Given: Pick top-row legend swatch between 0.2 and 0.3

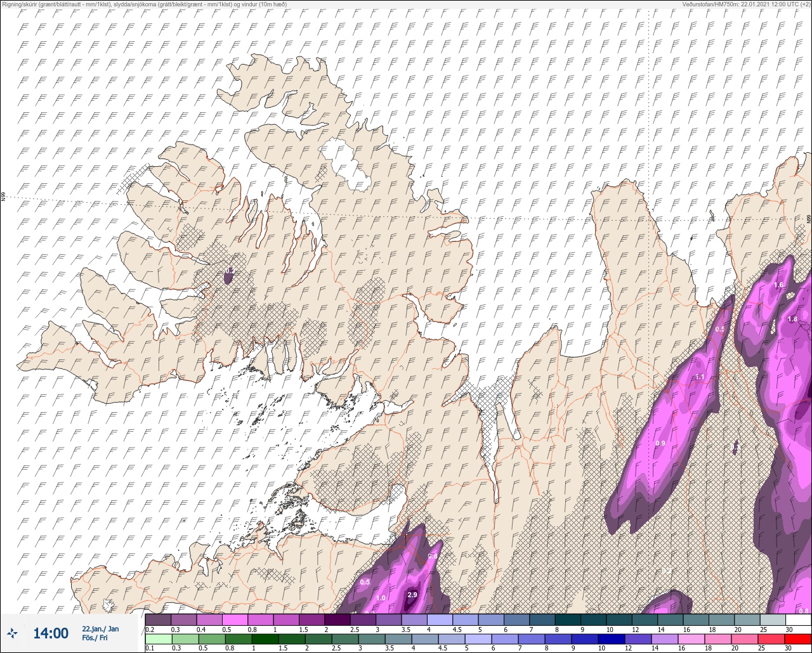Looking at the screenshot, I should coord(158,619).
